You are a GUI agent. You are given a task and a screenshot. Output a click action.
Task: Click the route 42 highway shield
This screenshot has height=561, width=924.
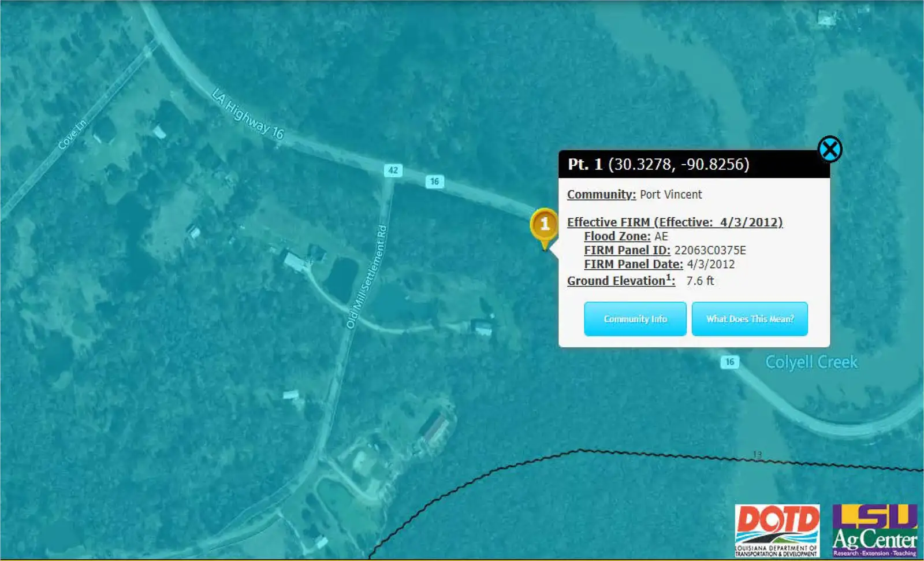[393, 170]
